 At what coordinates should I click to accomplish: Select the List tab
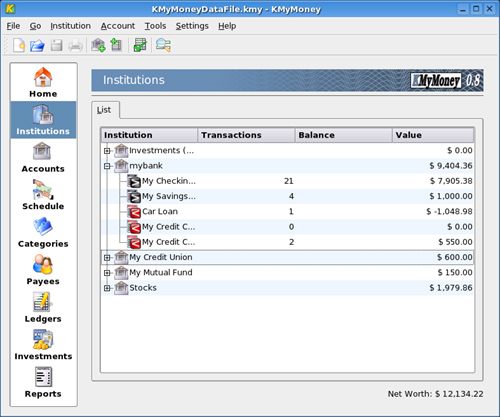click(x=104, y=110)
